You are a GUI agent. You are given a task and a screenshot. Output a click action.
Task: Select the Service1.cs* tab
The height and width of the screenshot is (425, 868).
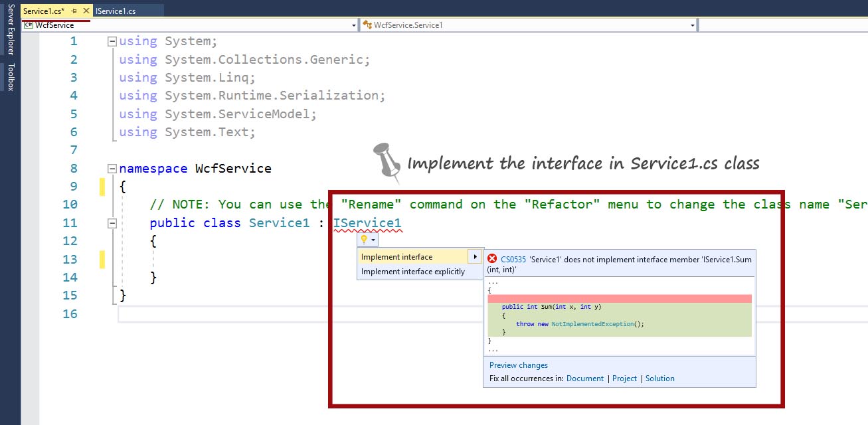coord(44,11)
